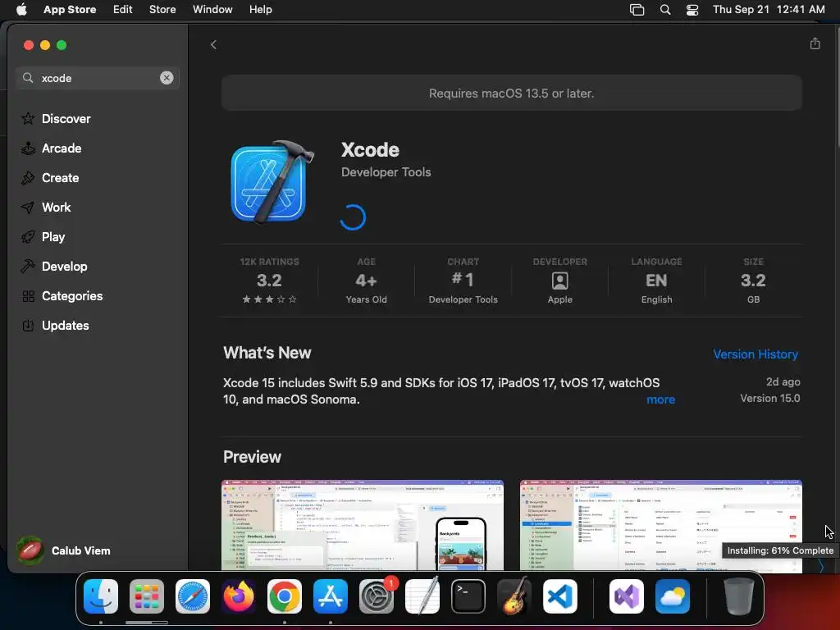Open Control Center in menu bar
Screen dimensions: 840x630
692,10
